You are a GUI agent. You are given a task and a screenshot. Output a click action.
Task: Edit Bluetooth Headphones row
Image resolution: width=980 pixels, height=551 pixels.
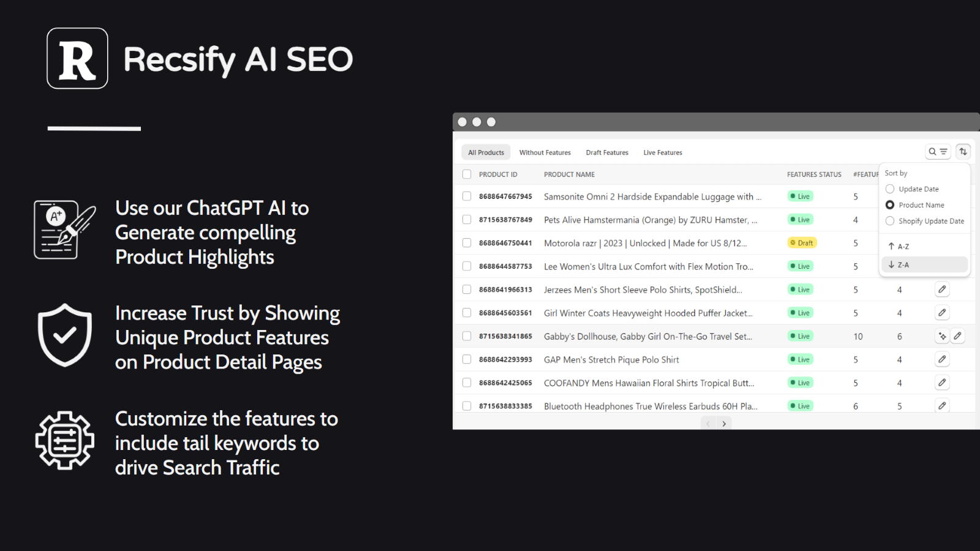tap(942, 405)
